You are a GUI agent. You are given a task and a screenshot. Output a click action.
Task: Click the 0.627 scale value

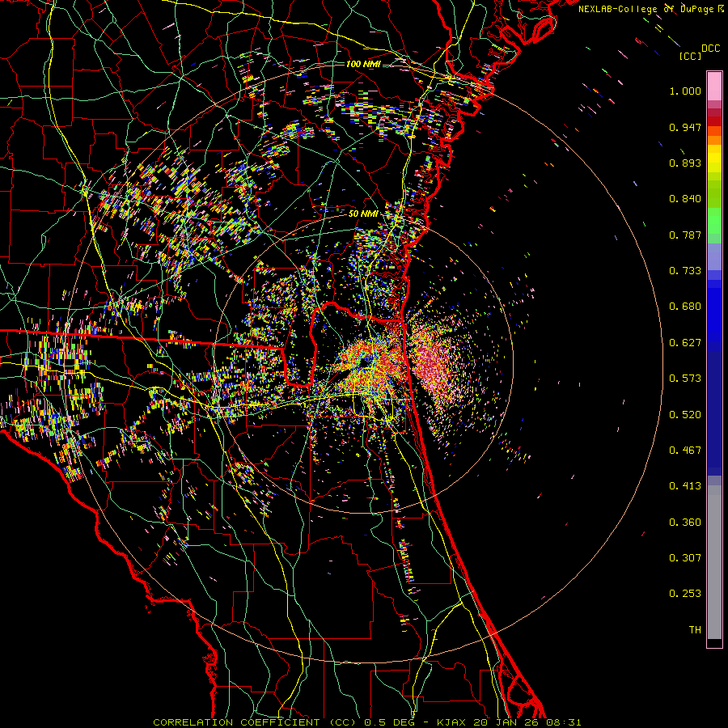point(685,343)
